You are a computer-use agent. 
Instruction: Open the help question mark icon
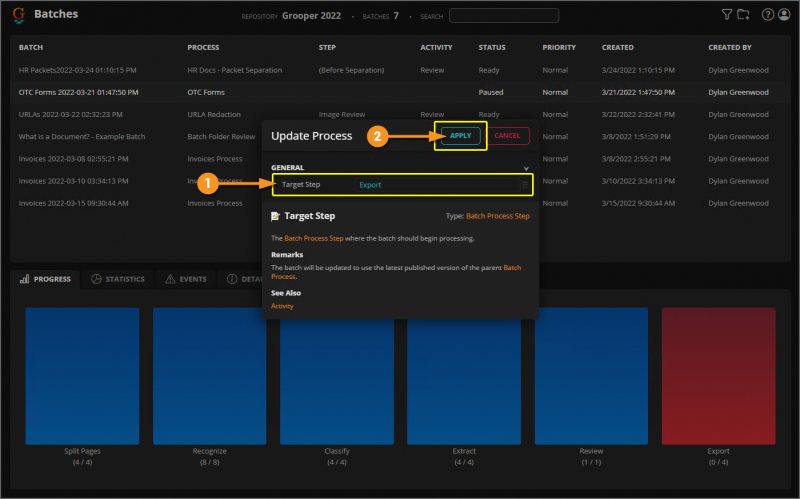[x=768, y=15]
